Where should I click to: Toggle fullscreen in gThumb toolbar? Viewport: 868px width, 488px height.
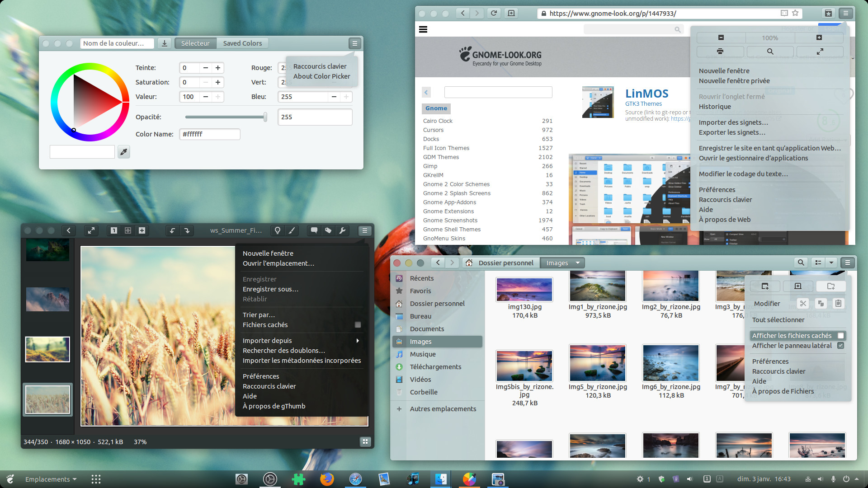click(91, 230)
